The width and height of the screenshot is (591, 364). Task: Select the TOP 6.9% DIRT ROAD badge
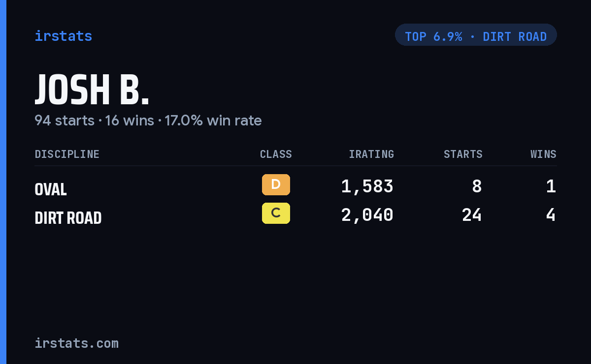click(x=476, y=35)
